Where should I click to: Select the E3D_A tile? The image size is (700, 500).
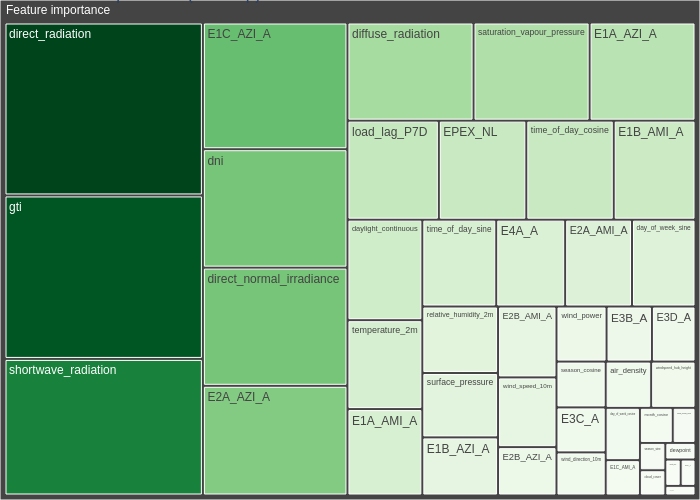673,334
